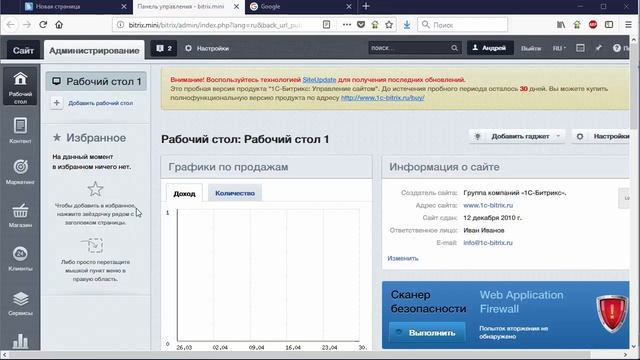Click Настройки in top admin bar
Screen dimensions: 640x360
click(207, 48)
